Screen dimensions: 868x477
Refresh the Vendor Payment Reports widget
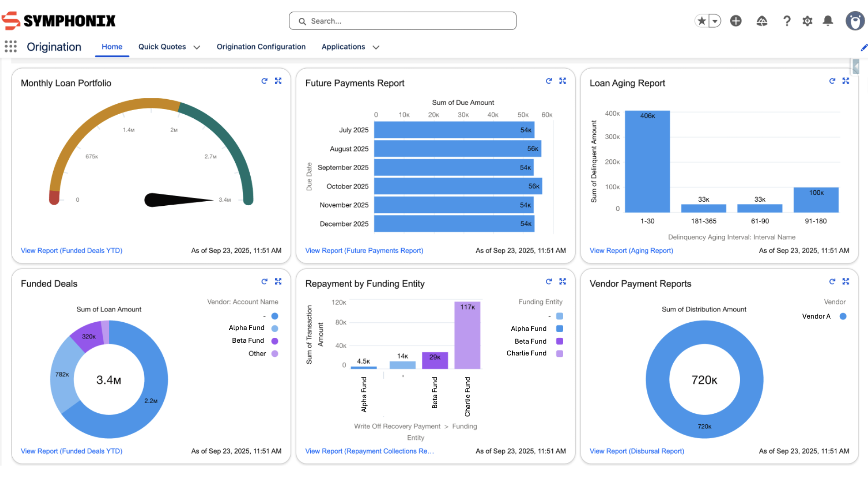pos(832,282)
